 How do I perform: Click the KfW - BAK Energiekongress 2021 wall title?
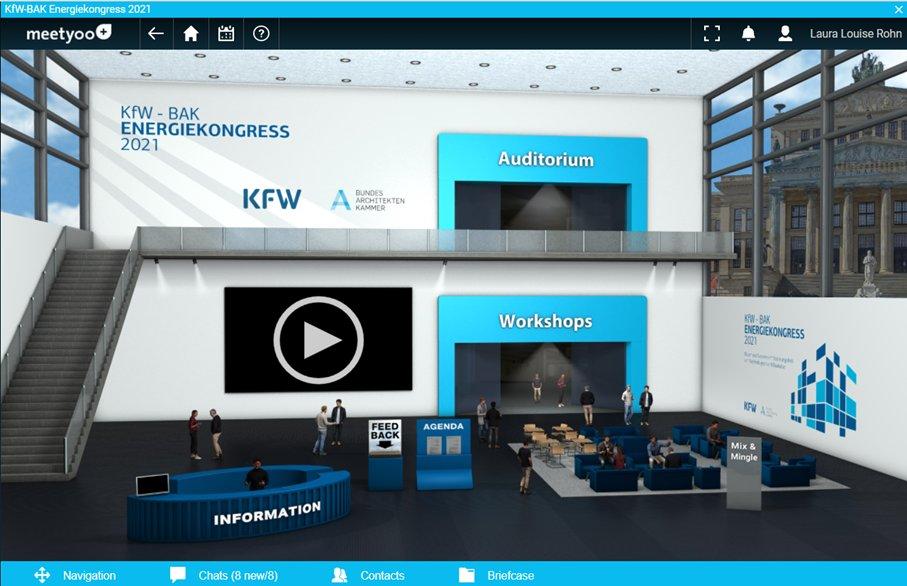(205, 128)
